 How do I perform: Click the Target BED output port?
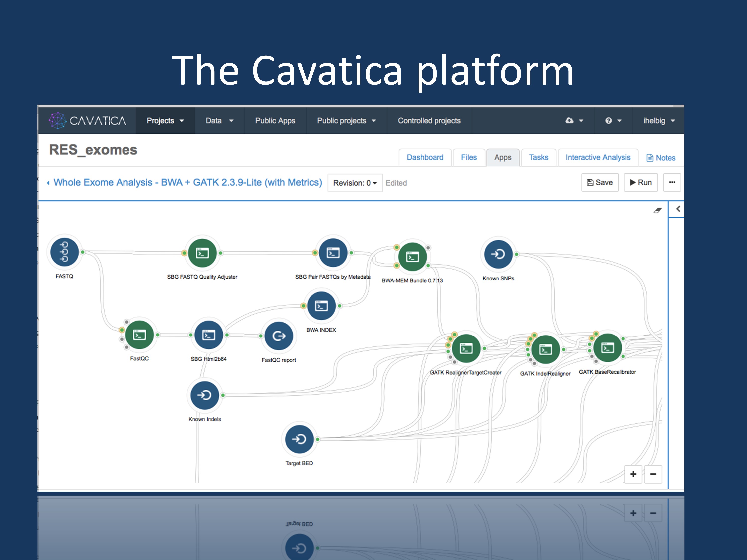pos(317,439)
